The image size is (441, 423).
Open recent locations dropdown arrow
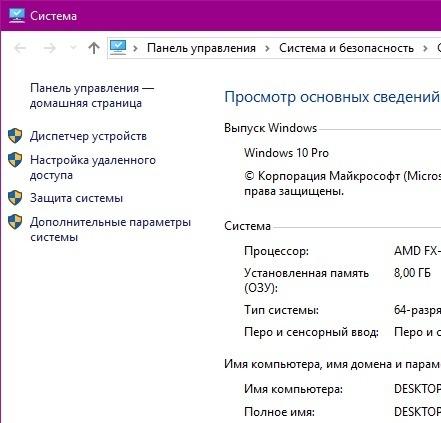(x=73, y=48)
